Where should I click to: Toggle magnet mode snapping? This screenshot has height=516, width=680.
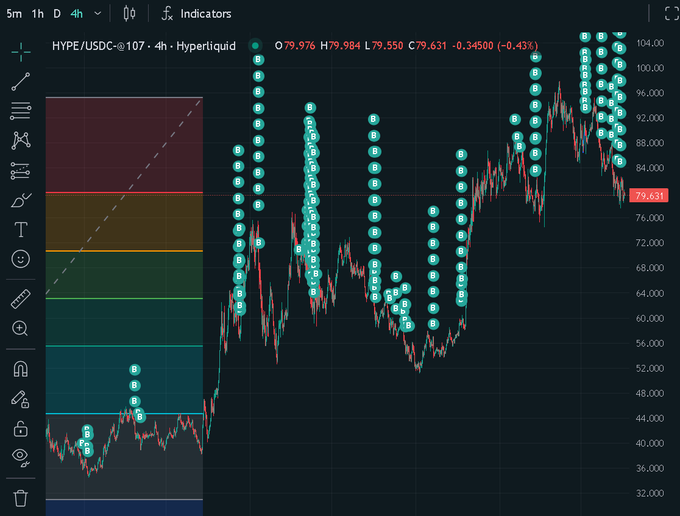click(20, 369)
